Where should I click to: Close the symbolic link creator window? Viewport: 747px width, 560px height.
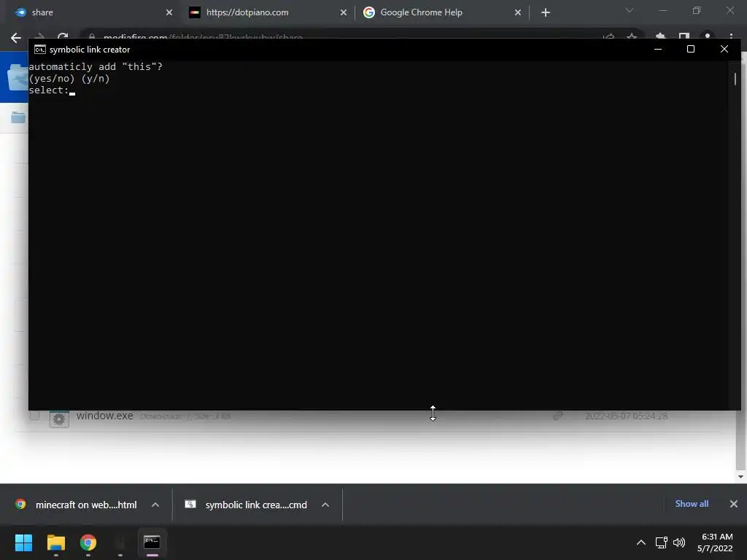724,49
